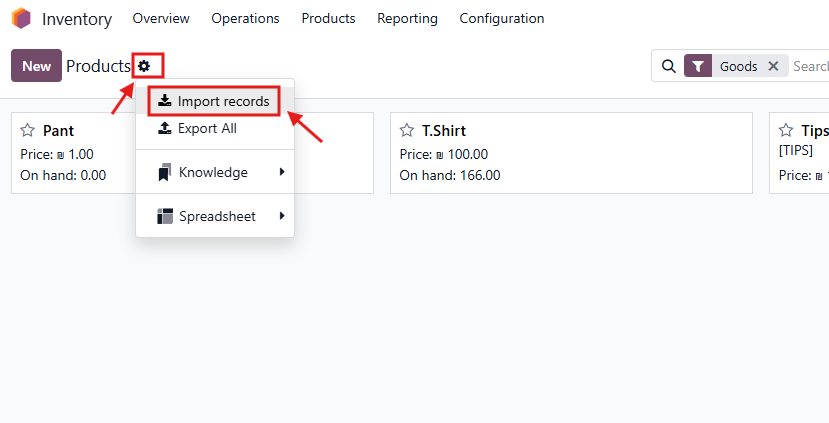Image resolution: width=829 pixels, height=423 pixels.
Task: Open the Products top menu
Action: 328,18
